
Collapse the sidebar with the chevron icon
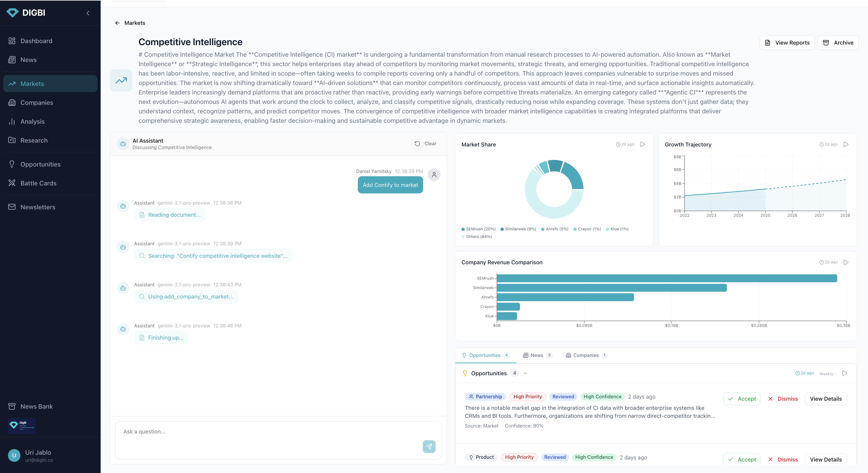click(88, 13)
